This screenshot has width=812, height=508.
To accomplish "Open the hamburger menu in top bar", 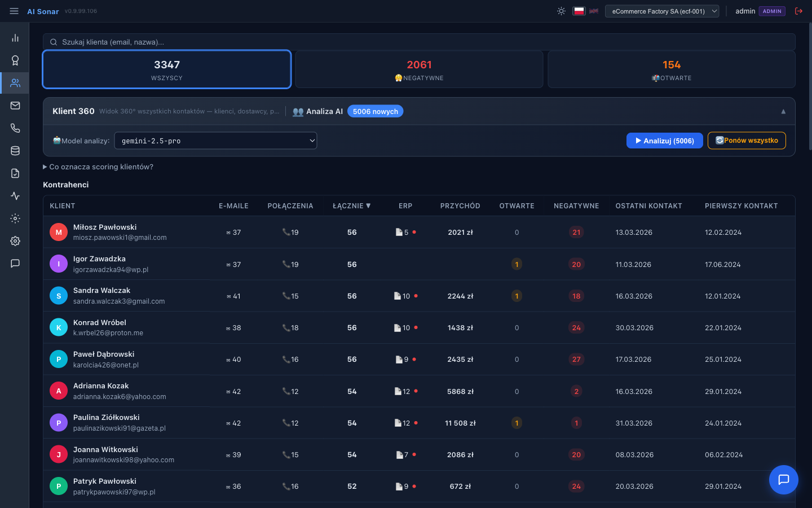I will click(14, 11).
